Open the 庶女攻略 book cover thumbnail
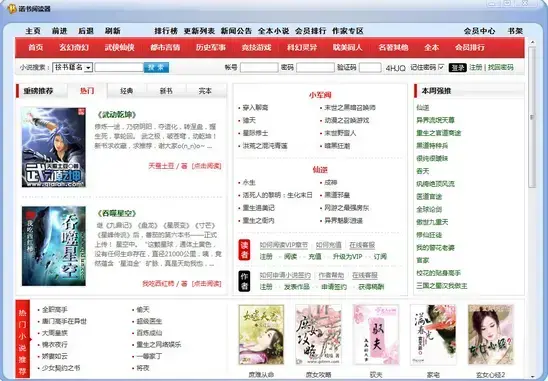This screenshot has width=548, height=381. 318,335
